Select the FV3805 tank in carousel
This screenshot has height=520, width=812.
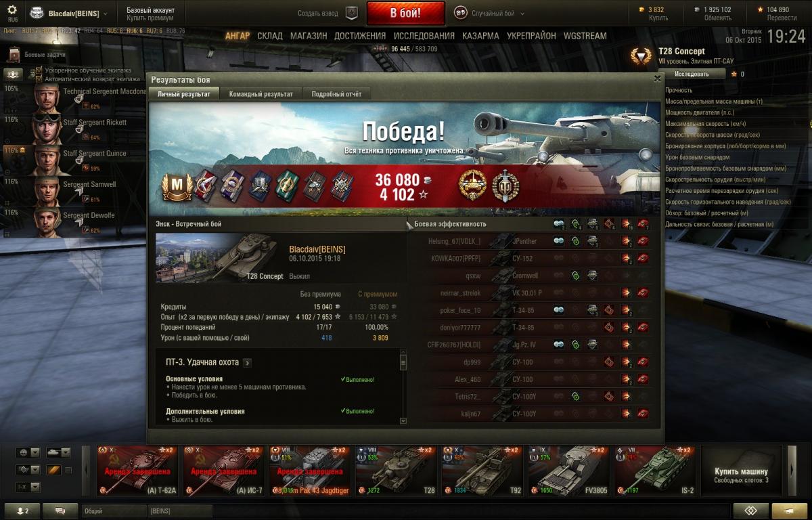[568, 471]
